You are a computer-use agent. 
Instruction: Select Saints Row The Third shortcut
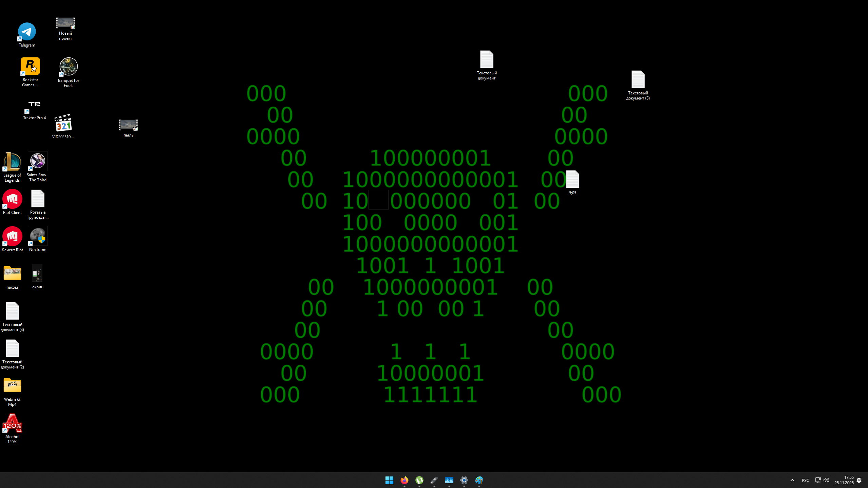[38, 161]
